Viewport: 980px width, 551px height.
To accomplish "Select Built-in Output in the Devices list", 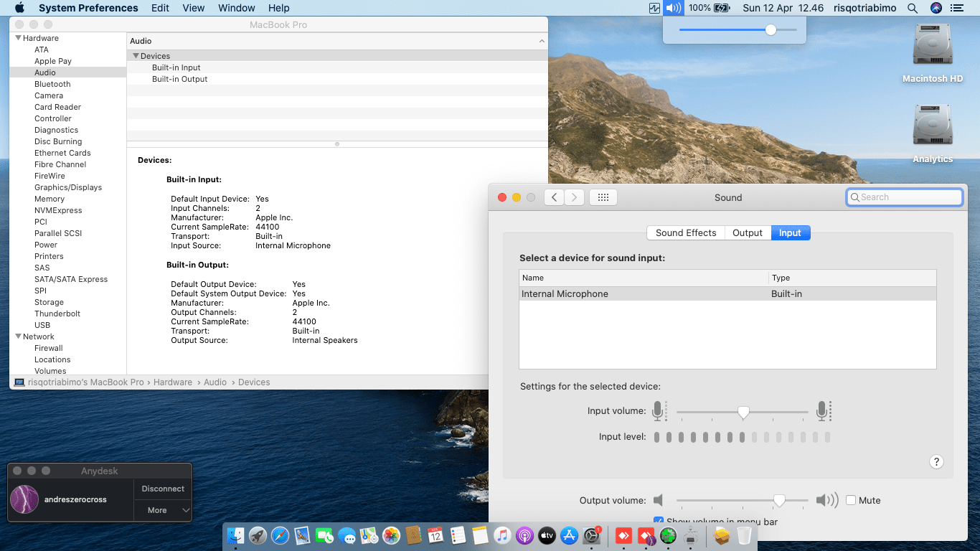I will click(x=179, y=79).
